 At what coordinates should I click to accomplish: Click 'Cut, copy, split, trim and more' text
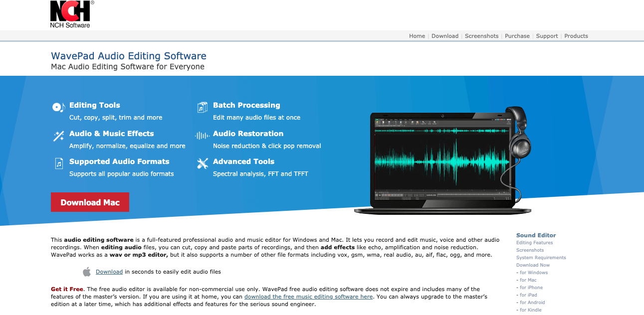(x=116, y=118)
